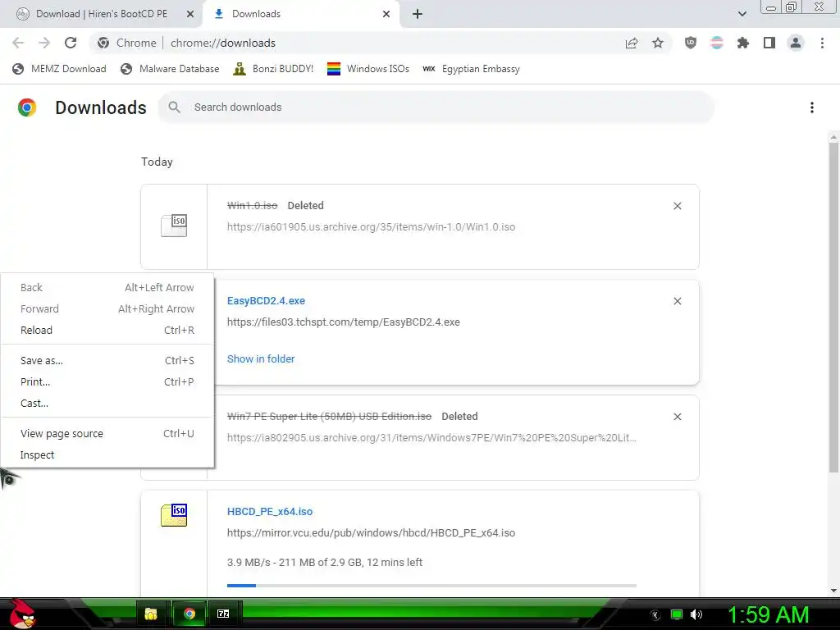Open the tab search dropdown chevron

pos(742,14)
